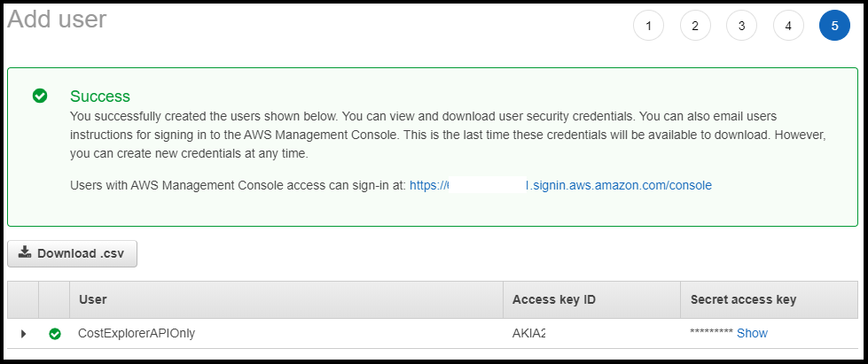
Task: Return to step 4 of wizard
Action: tap(788, 26)
